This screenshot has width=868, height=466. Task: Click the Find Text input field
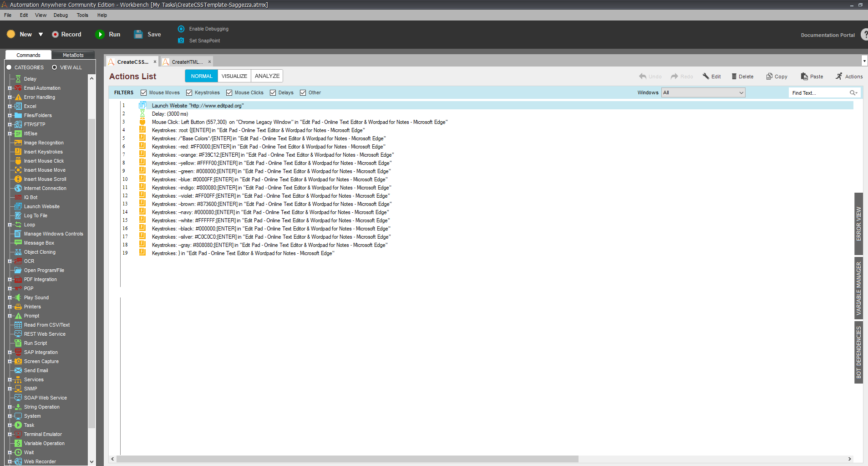click(819, 92)
